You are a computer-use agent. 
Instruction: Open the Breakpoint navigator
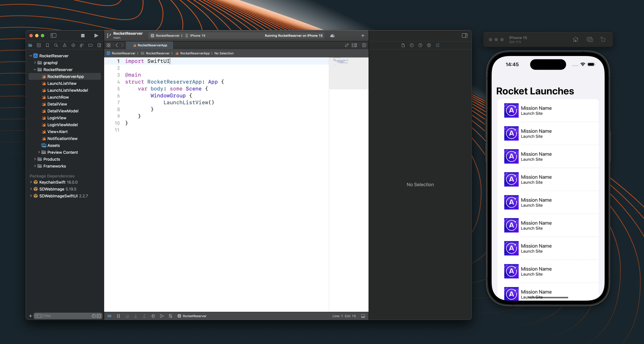pyautogui.click(x=90, y=45)
